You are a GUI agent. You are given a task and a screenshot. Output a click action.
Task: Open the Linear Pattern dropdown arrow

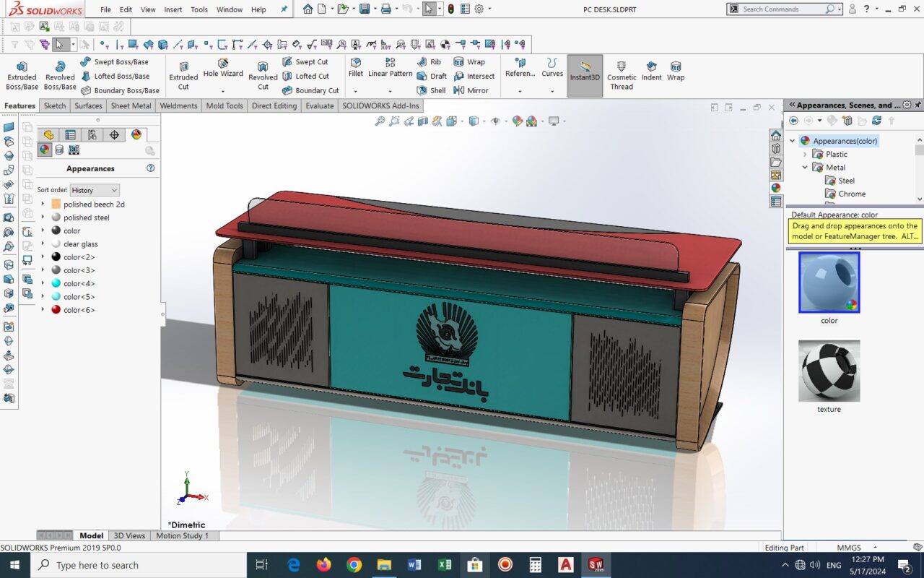(x=390, y=91)
